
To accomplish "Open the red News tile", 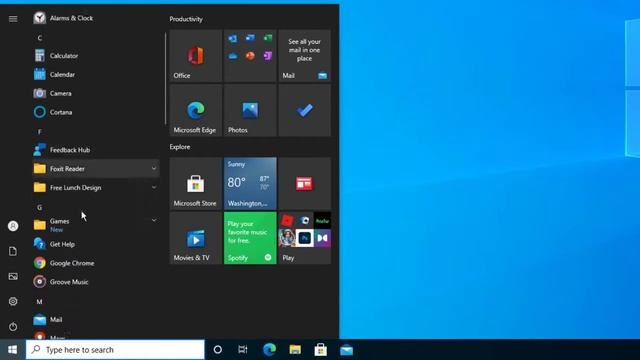I will pos(304,183).
